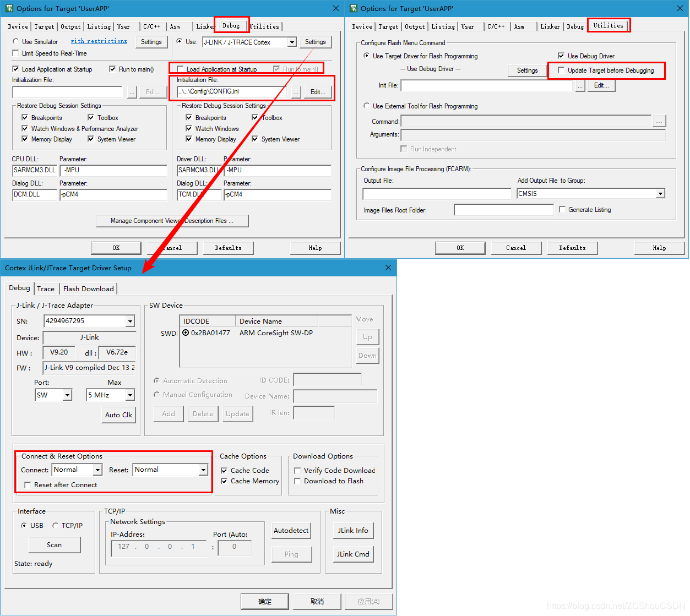Viewport: 690px width, 616px height.
Task: Enable the Reset after Connect checkbox
Action: click(x=28, y=485)
